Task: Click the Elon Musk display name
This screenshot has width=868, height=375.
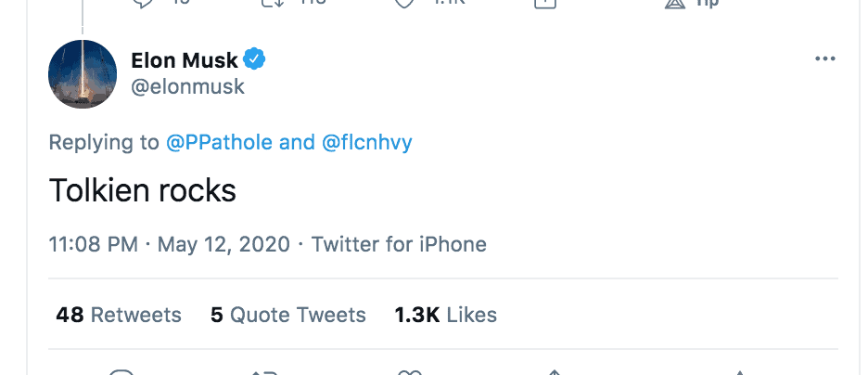Action: click(x=185, y=62)
